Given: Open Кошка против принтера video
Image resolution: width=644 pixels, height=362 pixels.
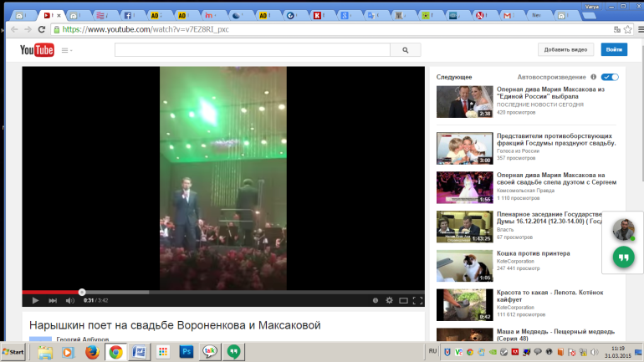Looking at the screenshot, I should [x=533, y=253].
